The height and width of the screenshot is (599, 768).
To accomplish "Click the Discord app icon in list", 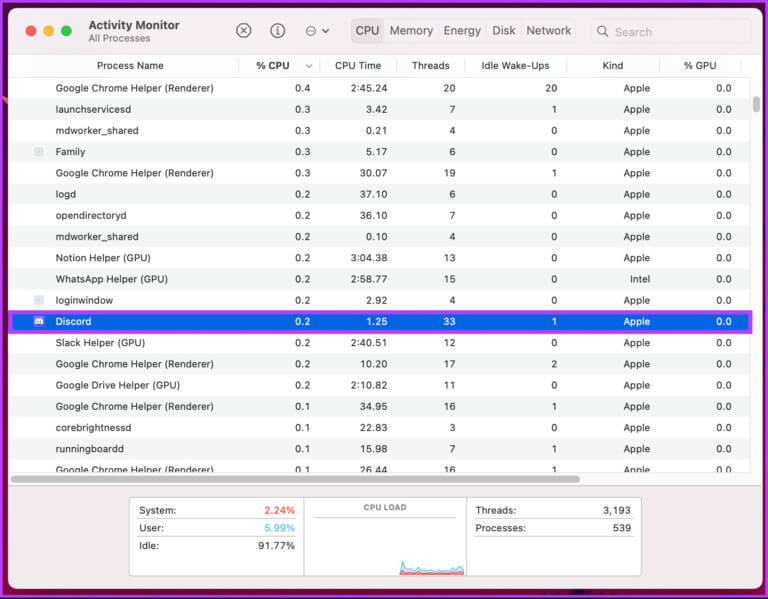I will 39,321.
